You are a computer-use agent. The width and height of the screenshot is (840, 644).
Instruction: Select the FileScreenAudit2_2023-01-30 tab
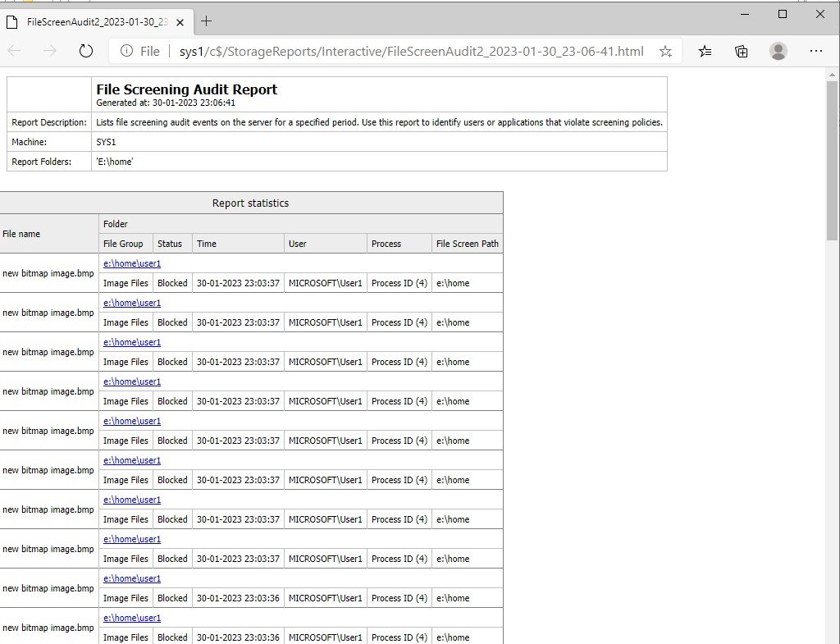(x=97, y=22)
